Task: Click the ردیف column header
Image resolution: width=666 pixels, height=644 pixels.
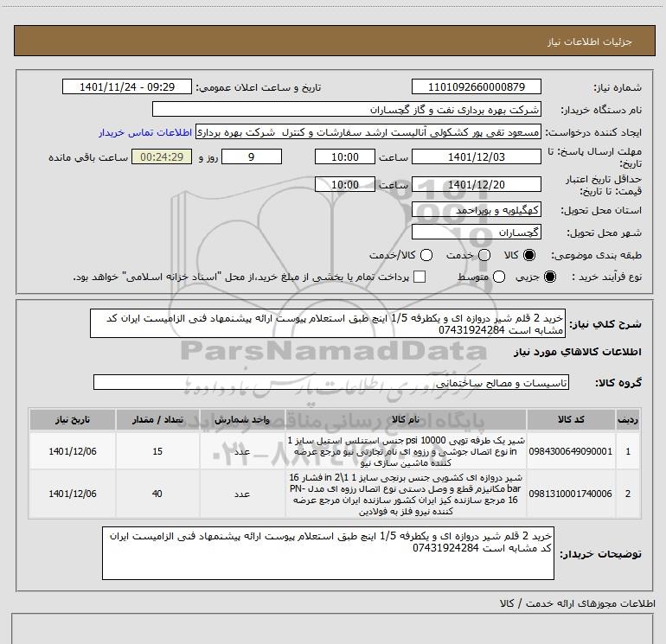Action: pos(627,420)
